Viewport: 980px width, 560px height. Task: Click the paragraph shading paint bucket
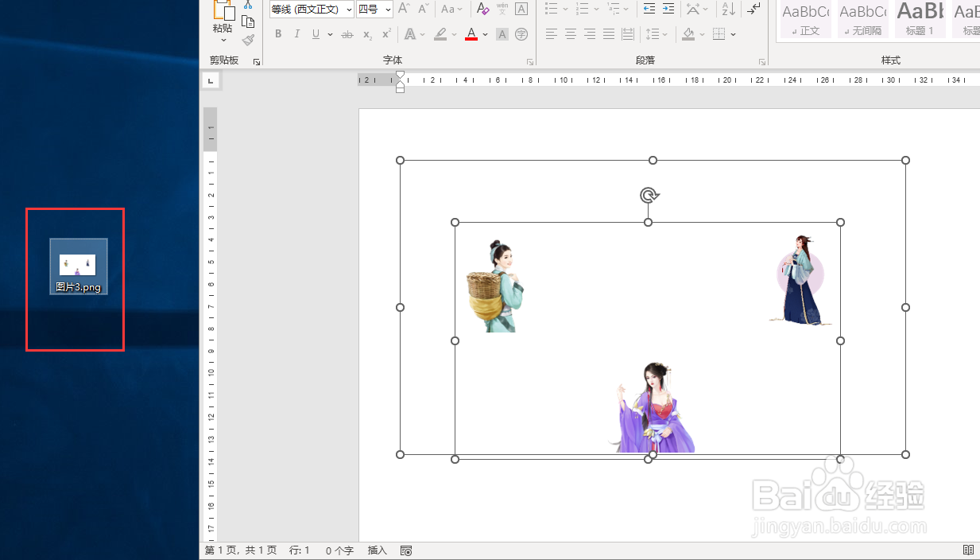[688, 34]
